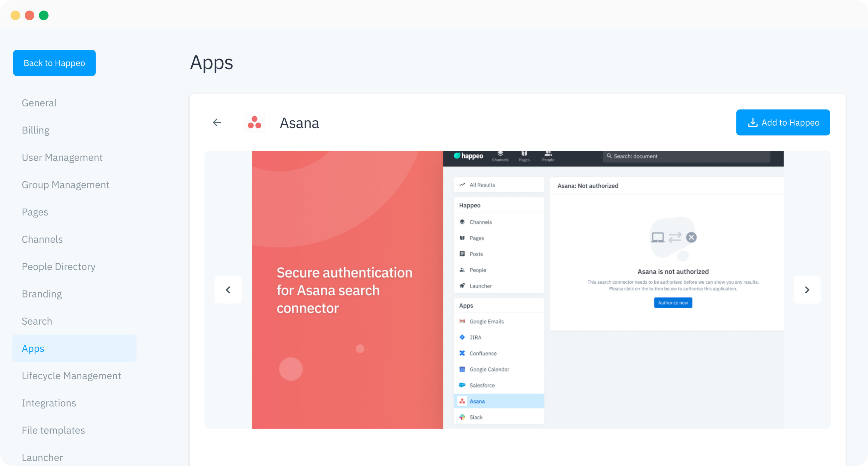Viewport: 868px width, 466px height.
Task: Open the Billing section
Action: click(x=35, y=130)
